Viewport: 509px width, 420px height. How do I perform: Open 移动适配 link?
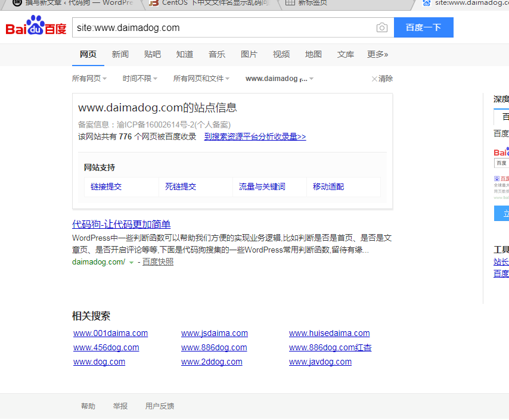coord(328,186)
